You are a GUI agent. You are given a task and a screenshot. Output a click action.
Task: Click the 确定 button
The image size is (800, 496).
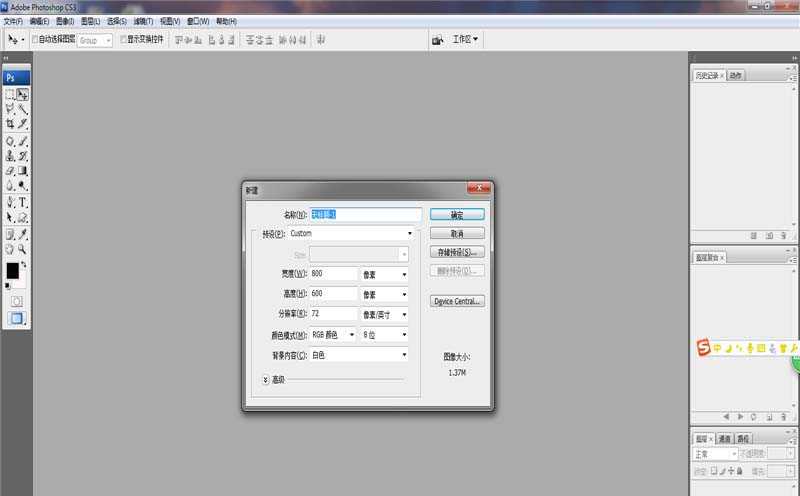[457, 214]
